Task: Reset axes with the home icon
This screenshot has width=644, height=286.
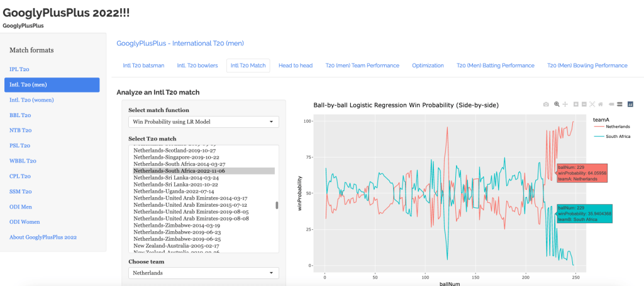Action: pyautogui.click(x=601, y=105)
